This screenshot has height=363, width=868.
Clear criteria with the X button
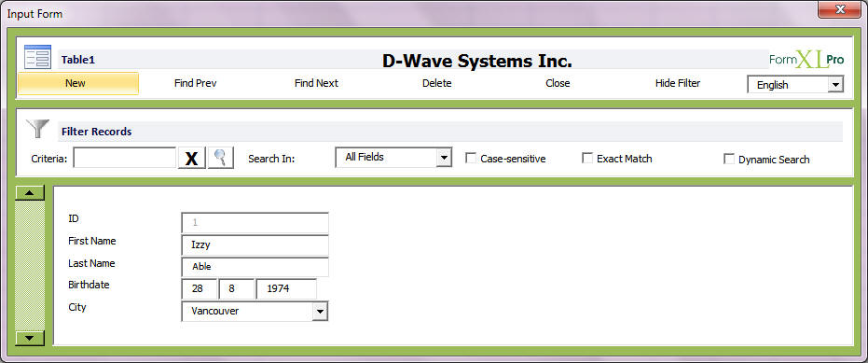pyautogui.click(x=191, y=158)
